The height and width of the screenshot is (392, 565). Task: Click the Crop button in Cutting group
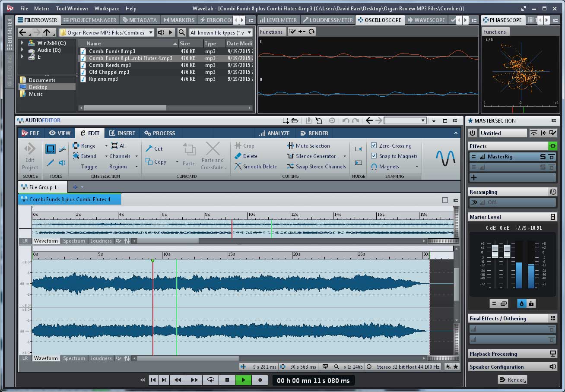[x=244, y=146]
